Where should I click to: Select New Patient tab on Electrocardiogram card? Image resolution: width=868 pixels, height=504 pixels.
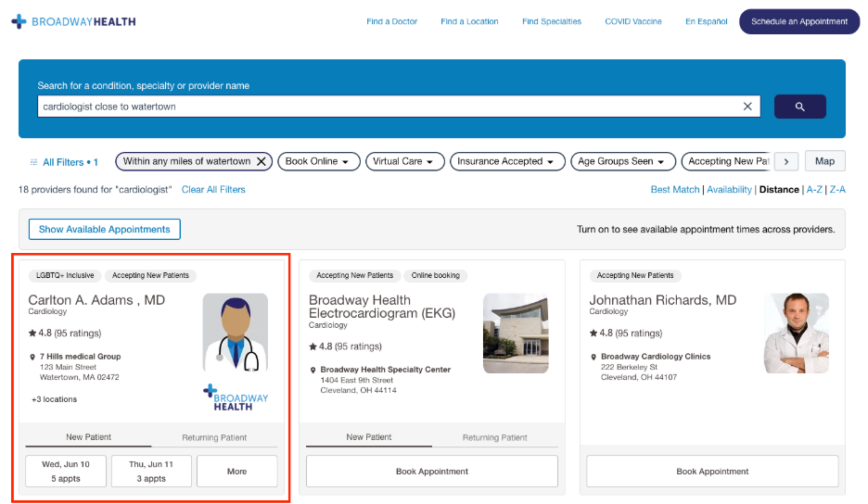click(369, 437)
